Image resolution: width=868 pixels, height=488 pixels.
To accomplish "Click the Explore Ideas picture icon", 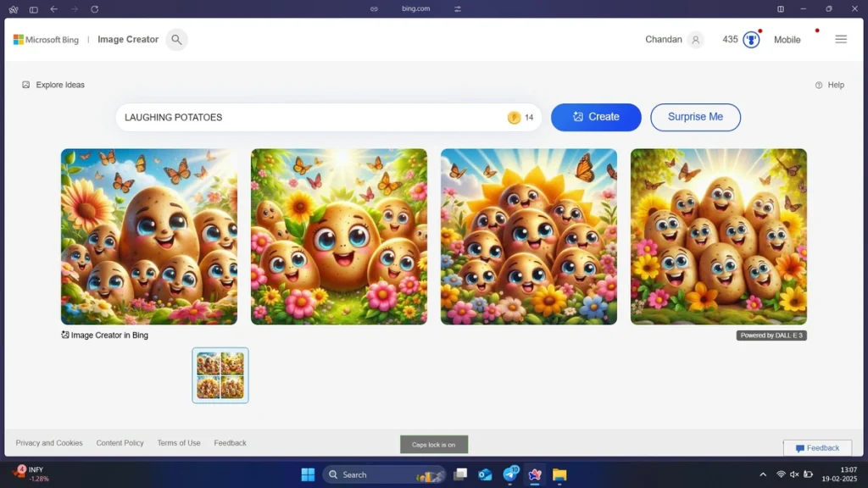I will pos(26,85).
